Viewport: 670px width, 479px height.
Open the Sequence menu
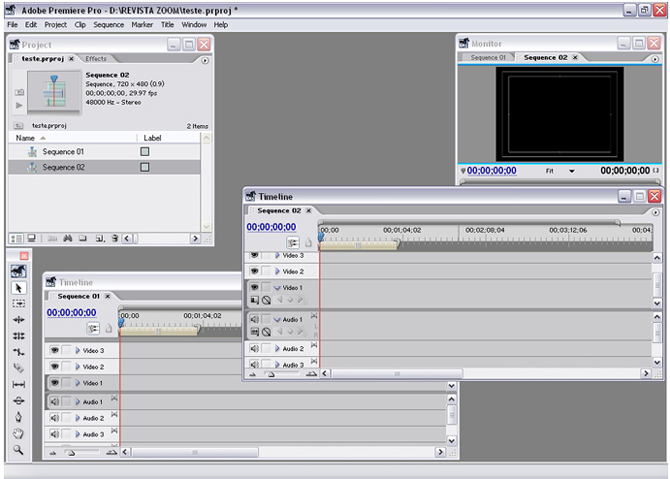coord(108,24)
